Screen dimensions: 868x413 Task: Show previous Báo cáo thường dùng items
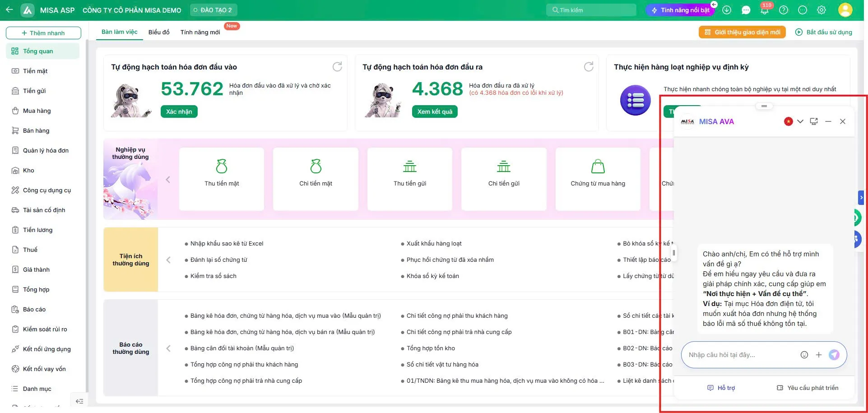point(168,348)
